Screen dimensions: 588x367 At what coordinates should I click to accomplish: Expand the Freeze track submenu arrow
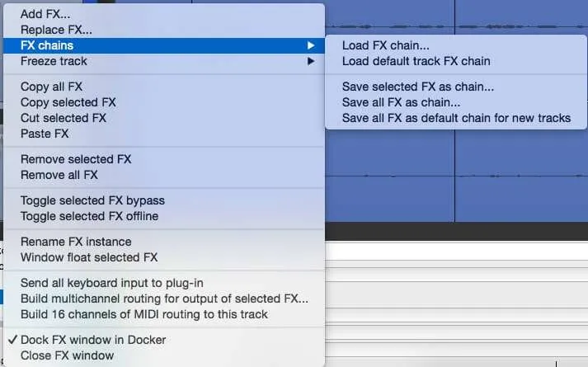pos(311,62)
